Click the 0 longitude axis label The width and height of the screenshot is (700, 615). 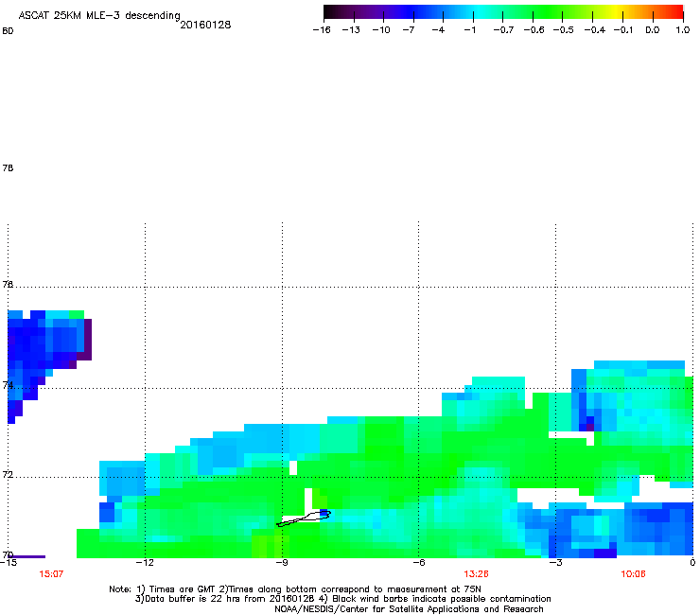pos(692,563)
